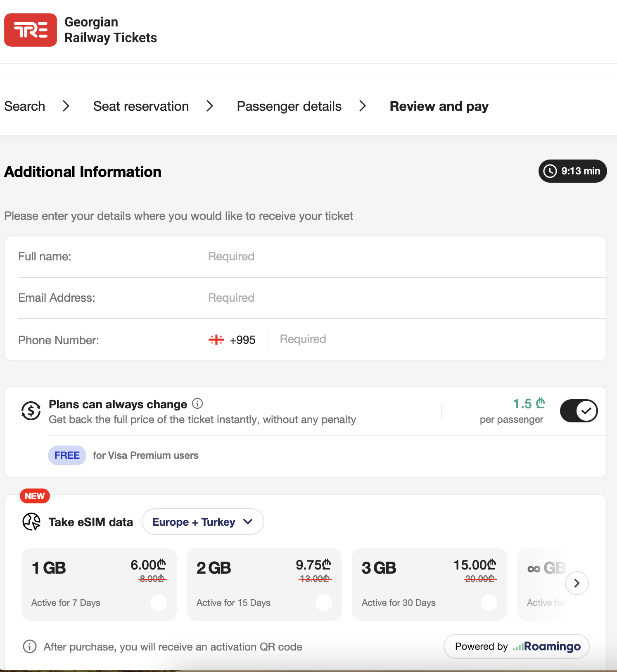Click into the Full name field
617x672 pixels.
372,257
